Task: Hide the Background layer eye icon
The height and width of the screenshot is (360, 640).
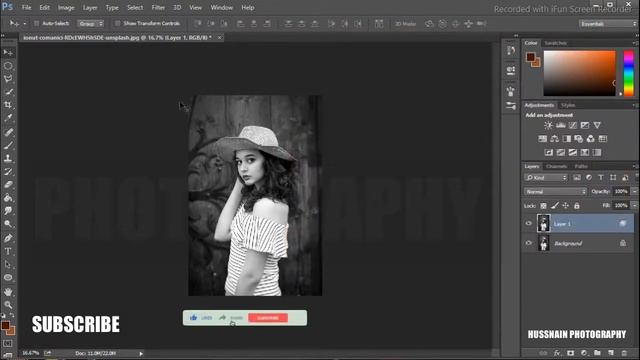Action: [x=529, y=243]
